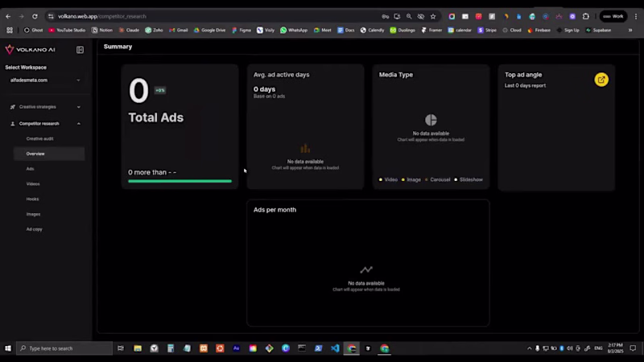Open the Work profile button
The height and width of the screenshot is (362, 644).
point(613,16)
